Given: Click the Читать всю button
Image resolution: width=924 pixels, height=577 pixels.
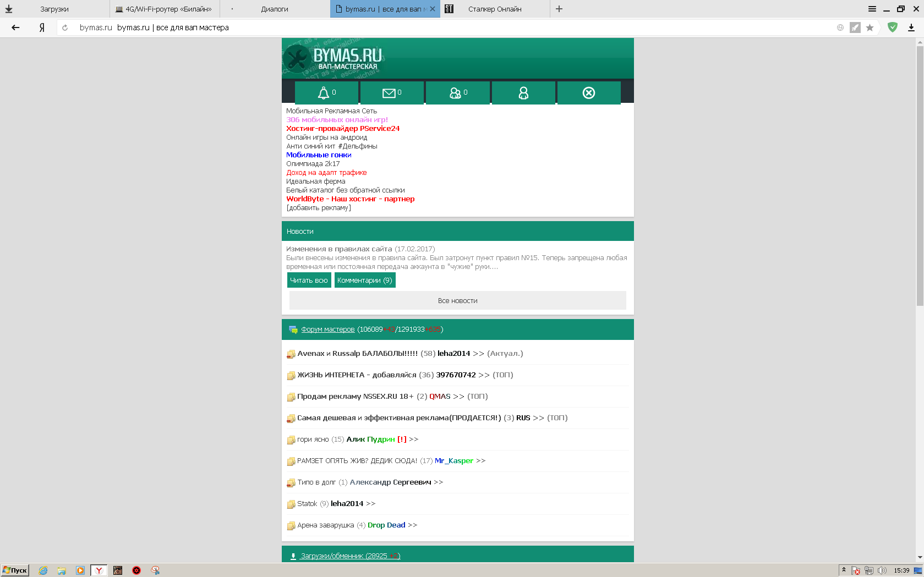Looking at the screenshot, I should tap(309, 280).
